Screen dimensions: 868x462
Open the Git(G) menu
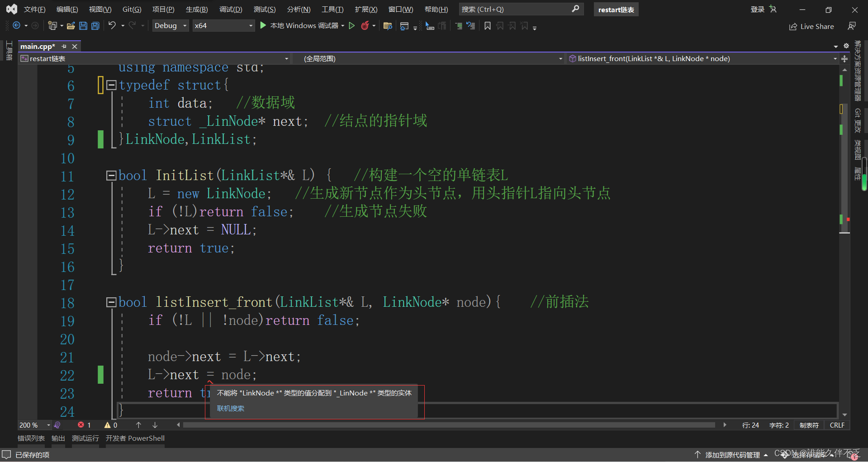(132, 10)
